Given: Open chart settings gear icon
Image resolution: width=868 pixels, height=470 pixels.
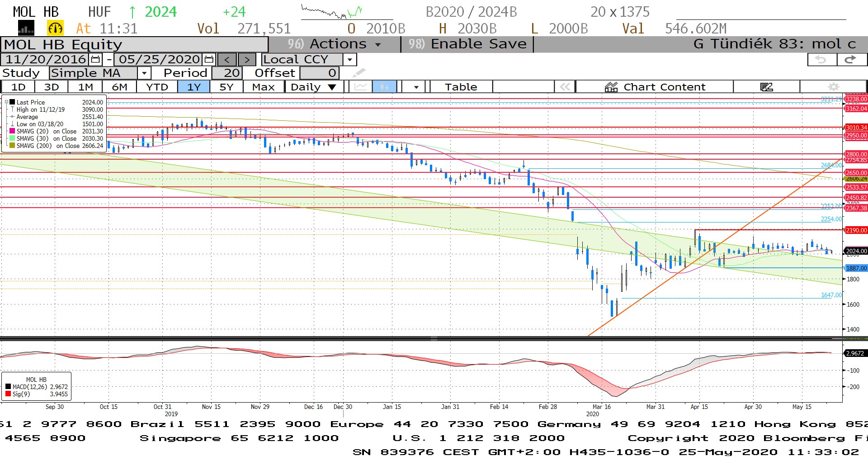Looking at the screenshot, I should (x=833, y=87).
